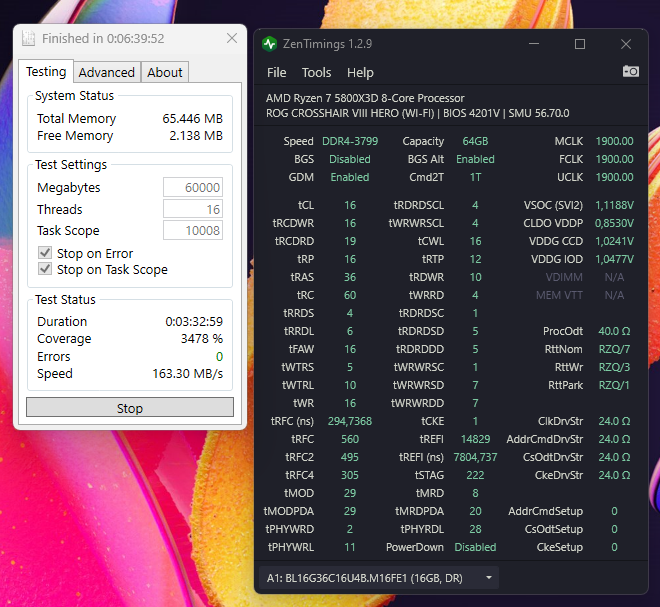The height and width of the screenshot is (607, 660).
Task: Click the tRCDRD 19 value
Action: [350, 241]
